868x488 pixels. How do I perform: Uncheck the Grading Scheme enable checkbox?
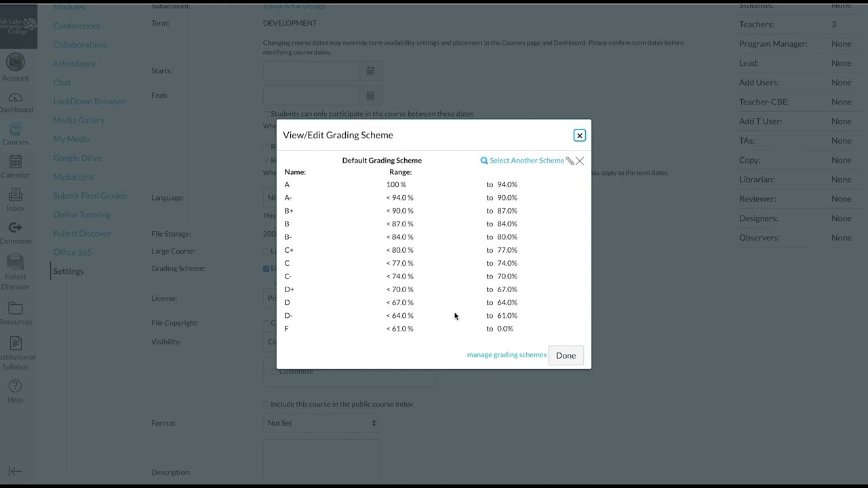pyautogui.click(x=266, y=268)
